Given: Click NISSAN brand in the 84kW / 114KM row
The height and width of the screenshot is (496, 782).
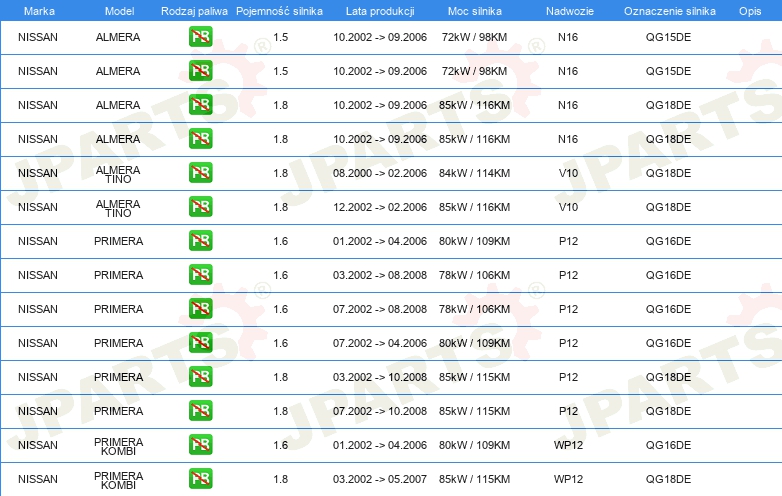Looking at the screenshot, I should (x=38, y=173).
